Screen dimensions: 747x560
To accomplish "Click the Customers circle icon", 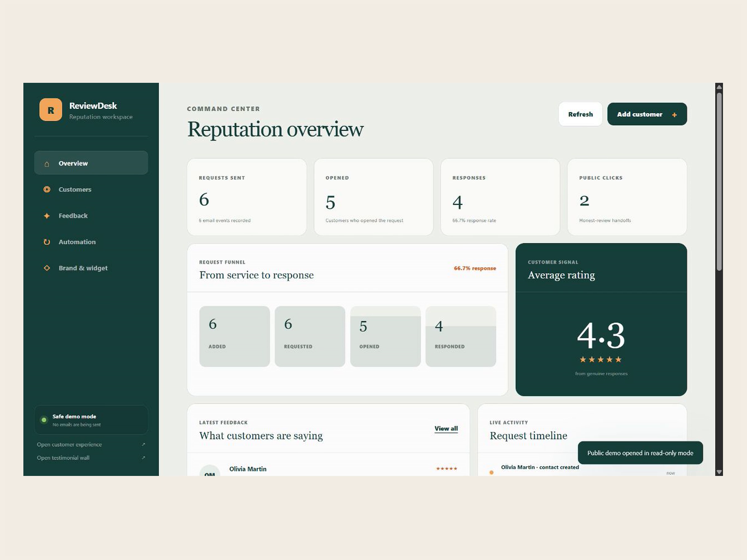I will [47, 189].
